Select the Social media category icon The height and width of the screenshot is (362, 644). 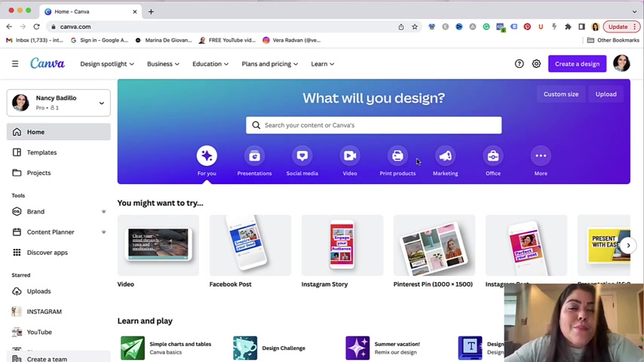[302, 155]
